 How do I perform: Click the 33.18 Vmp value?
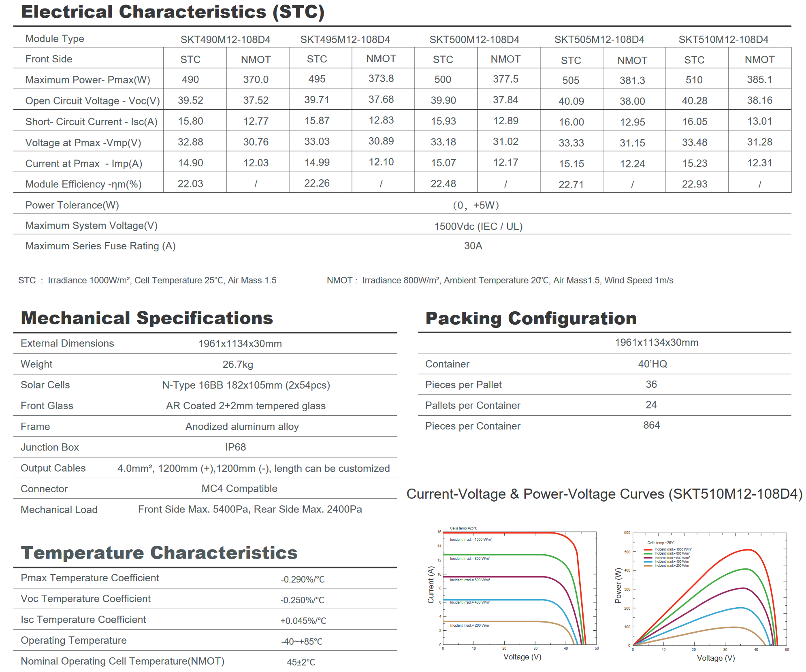pyautogui.click(x=443, y=142)
